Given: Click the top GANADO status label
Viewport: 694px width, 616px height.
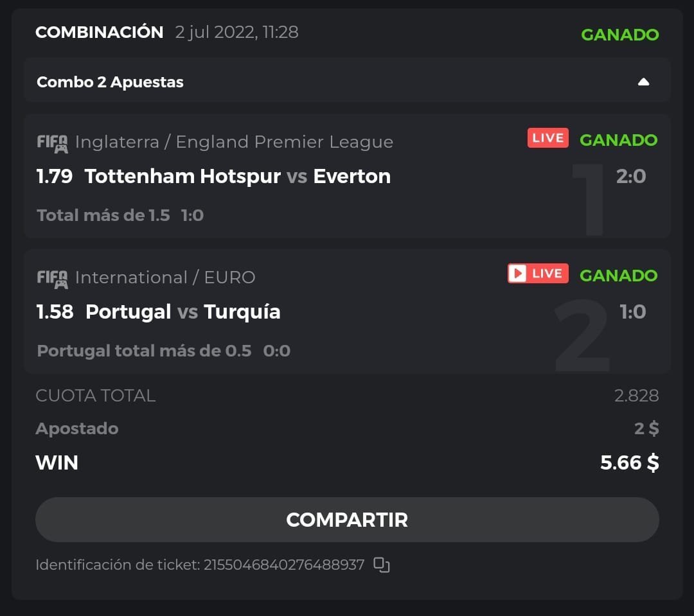Looking at the screenshot, I should (x=619, y=35).
